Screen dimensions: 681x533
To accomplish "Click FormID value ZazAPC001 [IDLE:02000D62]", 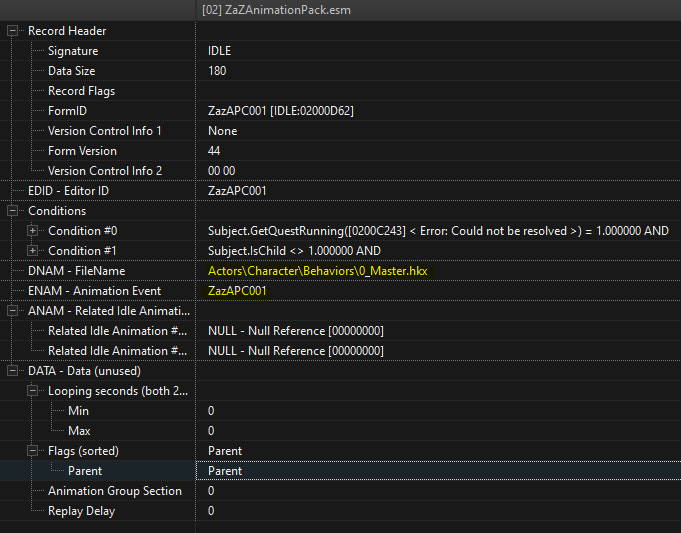I will (281, 111).
